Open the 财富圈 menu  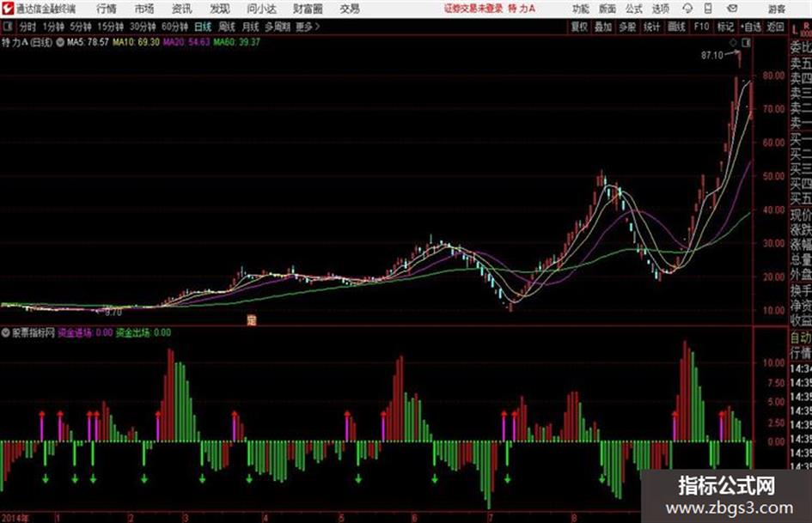tap(308, 9)
